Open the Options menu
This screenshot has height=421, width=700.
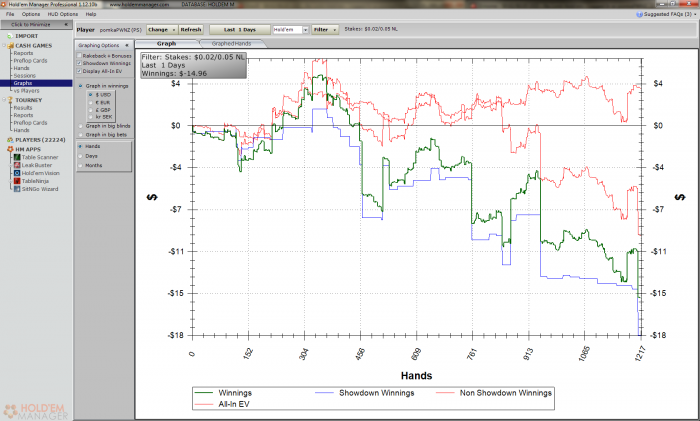[x=31, y=14]
